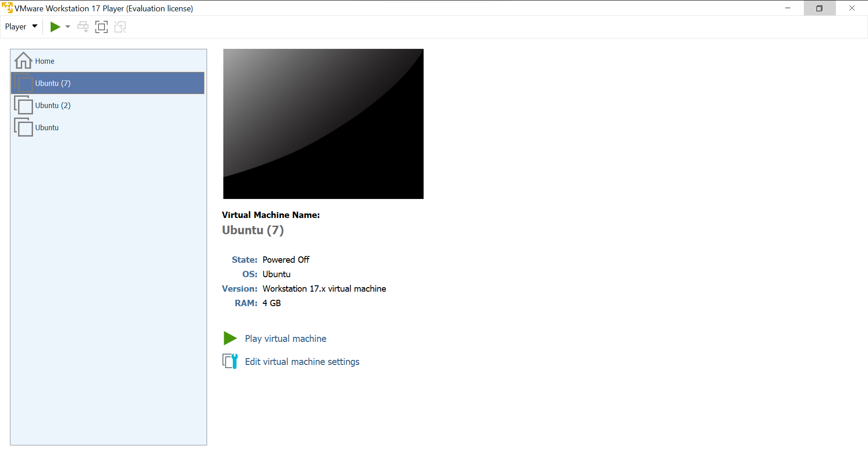Select the Ubuntu (2) virtual machine

click(108, 105)
